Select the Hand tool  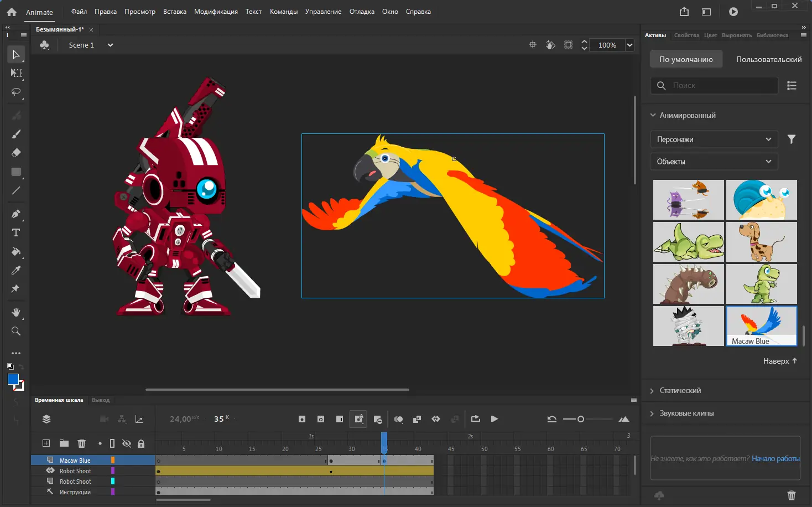pyautogui.click(x=16, y=312)
